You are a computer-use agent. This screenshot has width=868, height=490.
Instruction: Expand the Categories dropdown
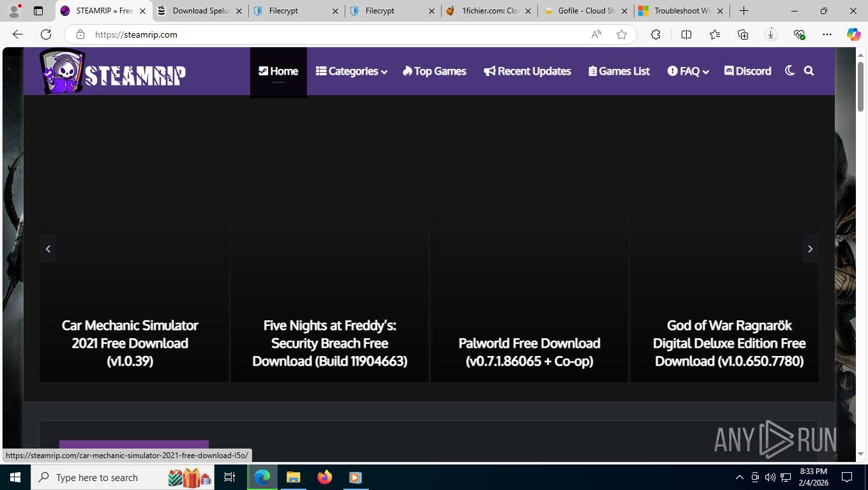352,71
